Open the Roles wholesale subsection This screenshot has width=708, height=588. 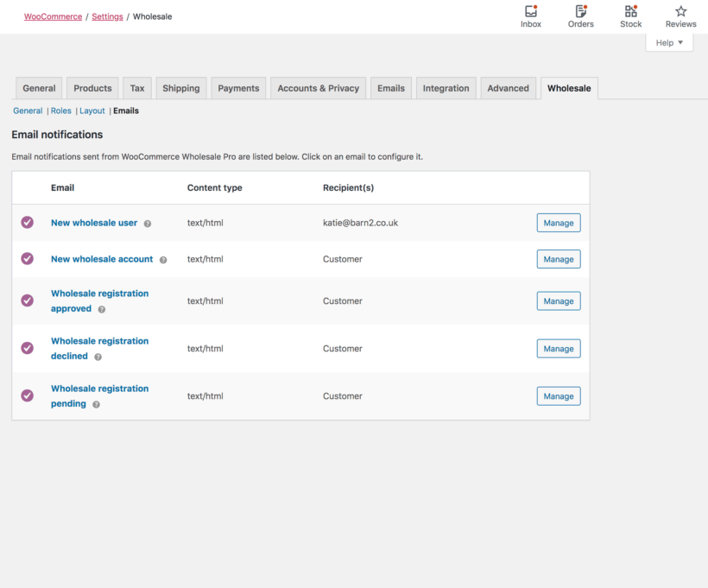[x=60, y=111]
